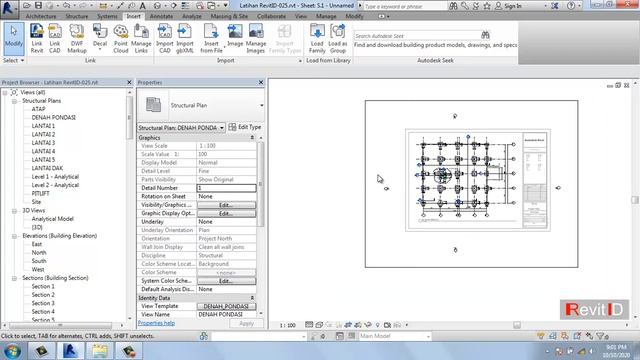Click the Help question mark icon
The width and height of the screenshot is (640, 360).
571,6
